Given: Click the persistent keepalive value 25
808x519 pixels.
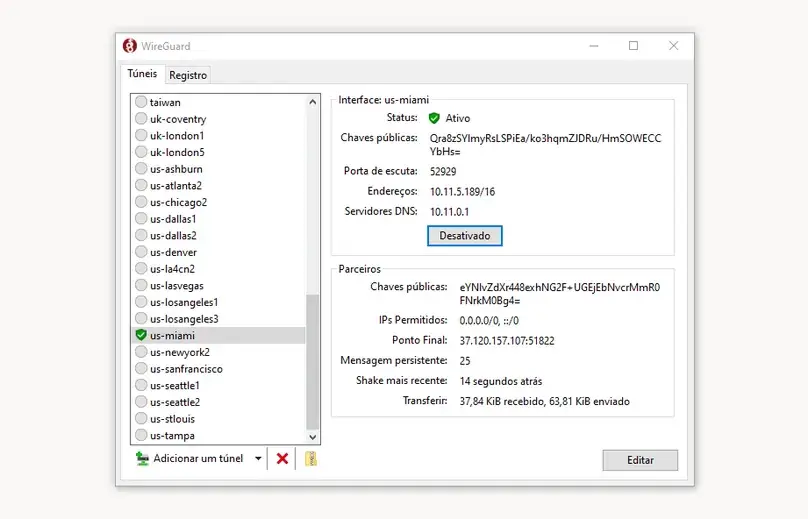Looking at the screenshot, I should tap(465, 361).
